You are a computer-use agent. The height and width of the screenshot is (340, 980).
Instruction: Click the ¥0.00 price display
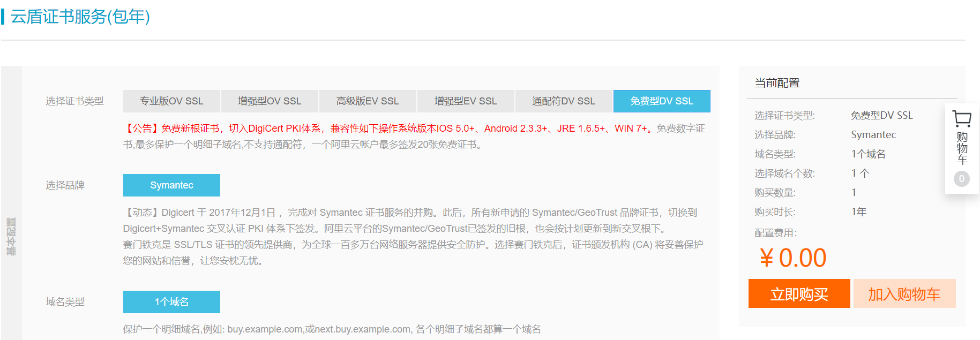click(x=793, y=258)
